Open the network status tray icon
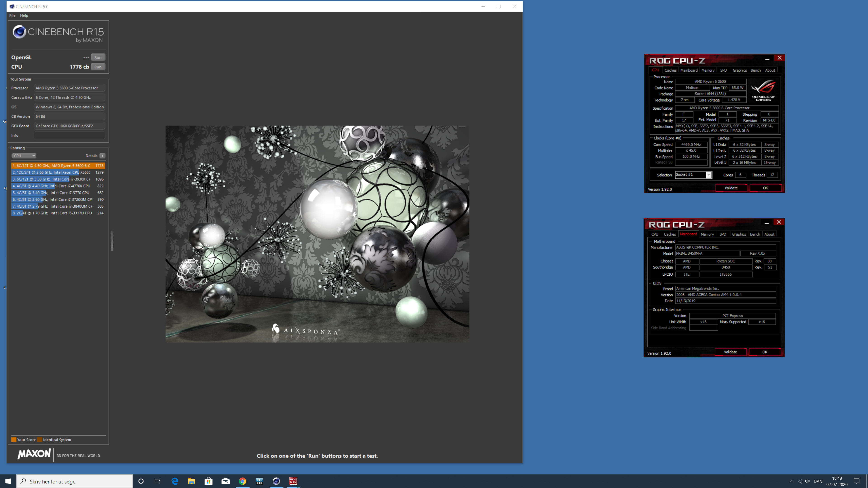 click(x=800, y=481)
